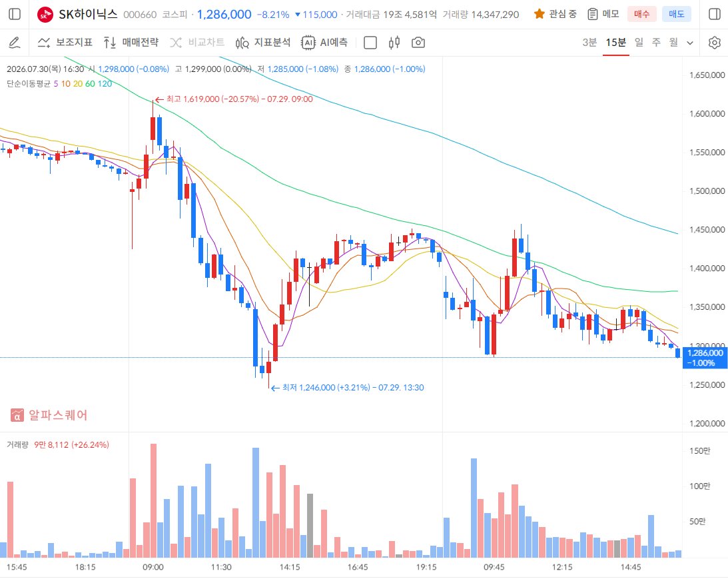
Task: Click the 09:00 time axis label
Action: [153, 567]
